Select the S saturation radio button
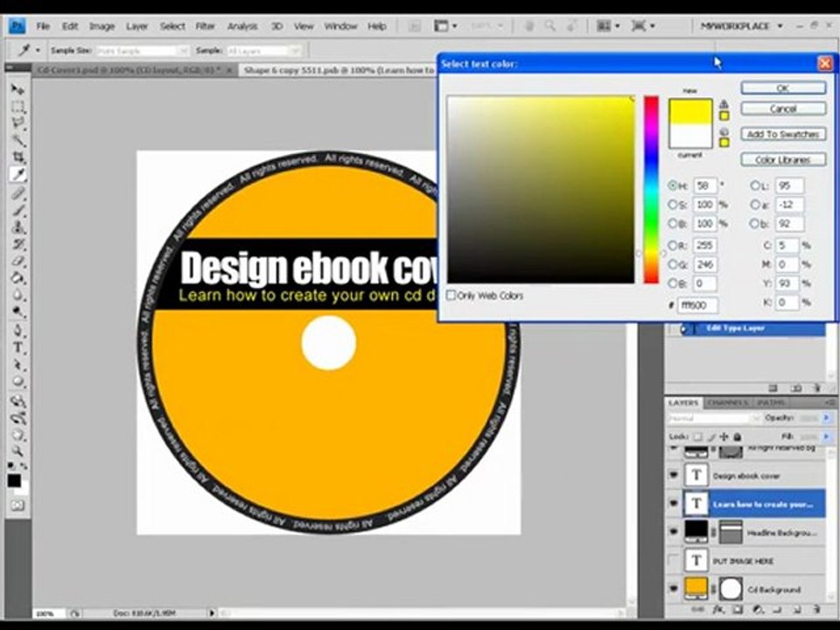Viewport: 840px width, 630px height. pos(672,205)
